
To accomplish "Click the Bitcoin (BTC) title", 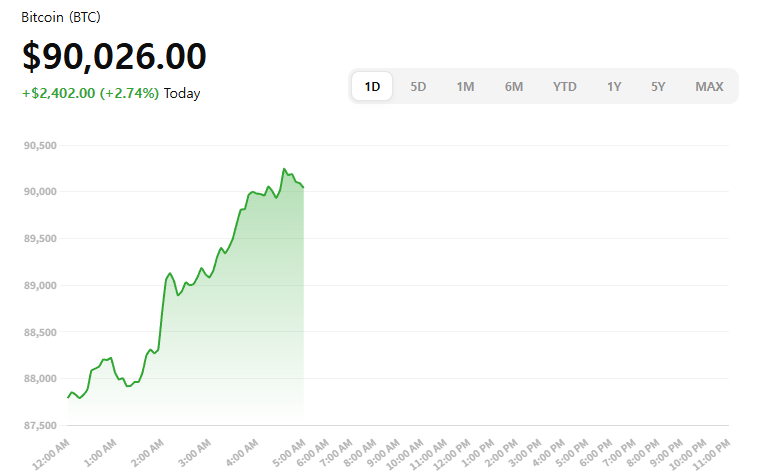I will point(61,18).
